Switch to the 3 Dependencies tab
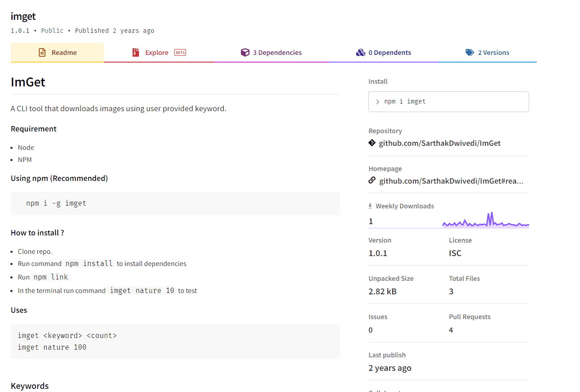 coord(277,53)
